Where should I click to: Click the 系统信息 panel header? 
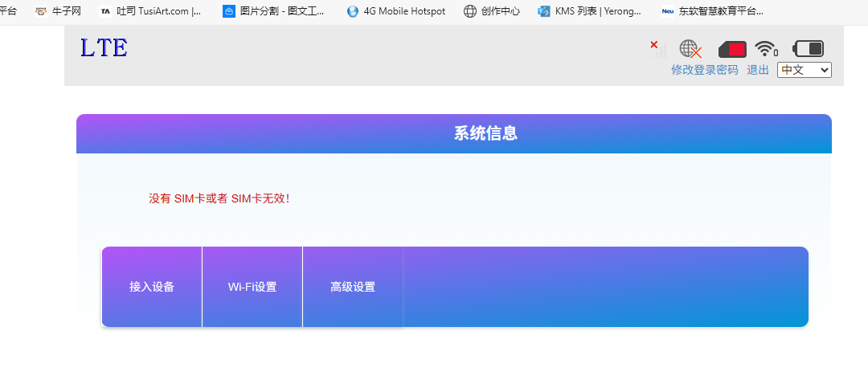tap(485, 133)
